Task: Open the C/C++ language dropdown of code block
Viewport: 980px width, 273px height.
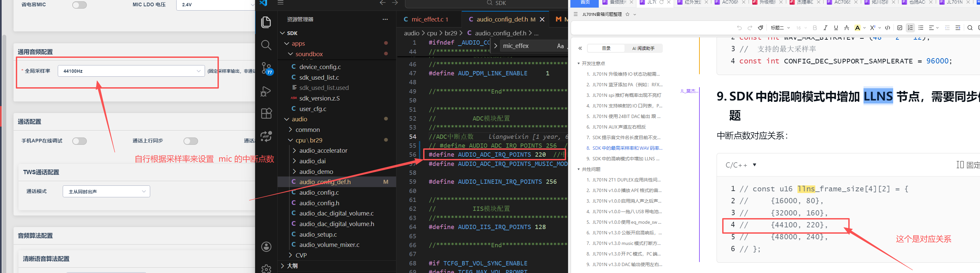Action: 740,165
